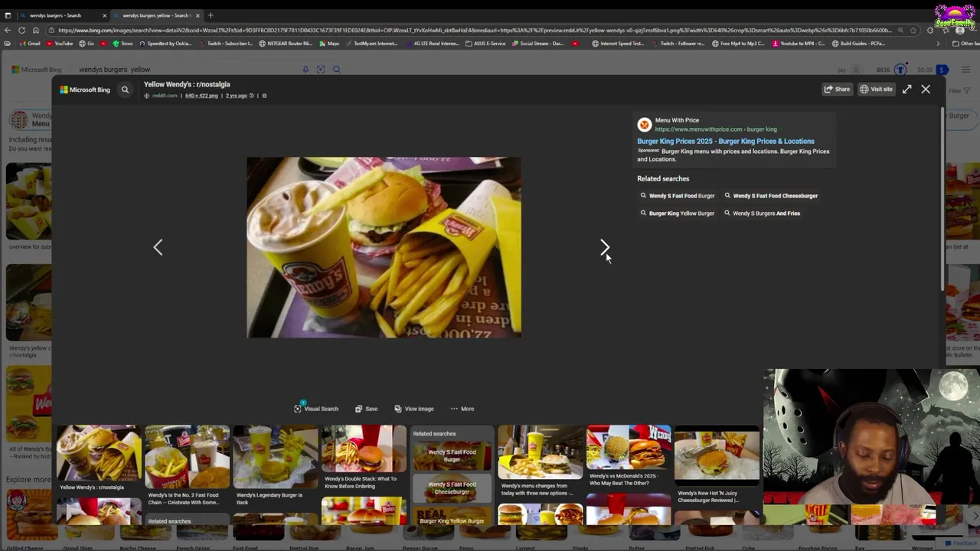Click the Visit site button
980x551 pixels.
pos(876,89)
